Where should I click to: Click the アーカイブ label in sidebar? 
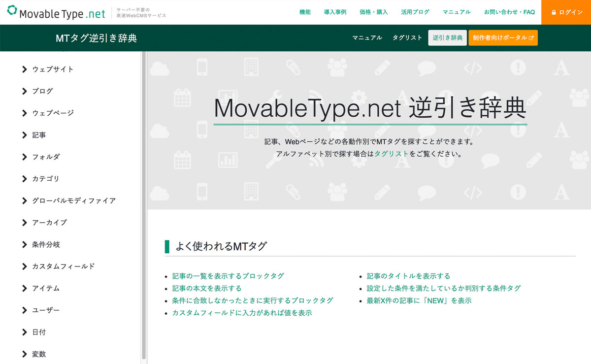coord(49,223)
